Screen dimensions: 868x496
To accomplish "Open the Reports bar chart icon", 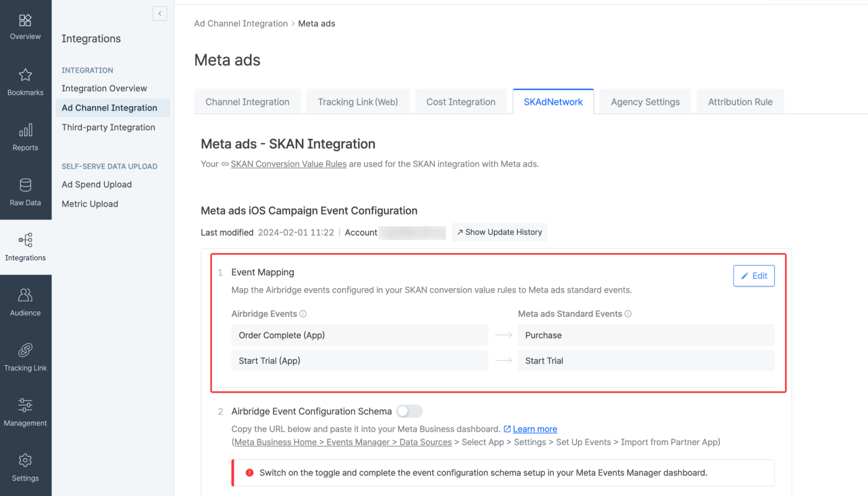I will pyautogui.click(x=25, y=131).
